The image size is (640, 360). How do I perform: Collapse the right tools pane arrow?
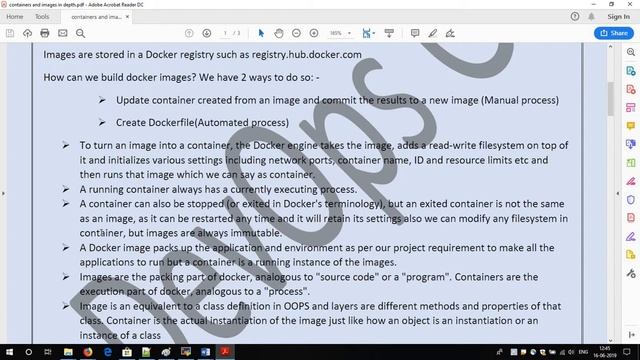(618, 193)
